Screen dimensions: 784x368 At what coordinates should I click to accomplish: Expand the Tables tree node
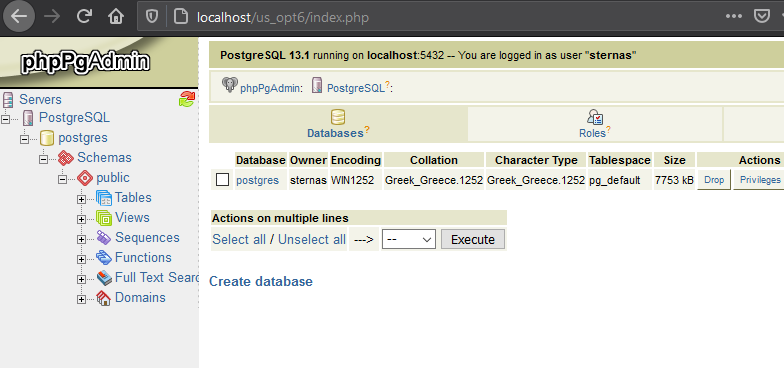point(82,199)
